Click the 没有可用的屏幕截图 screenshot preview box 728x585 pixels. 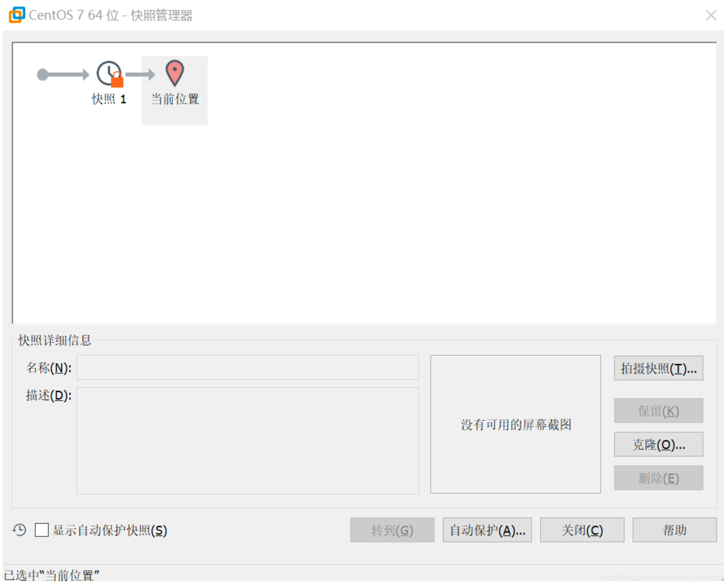(x=515, y=424)
